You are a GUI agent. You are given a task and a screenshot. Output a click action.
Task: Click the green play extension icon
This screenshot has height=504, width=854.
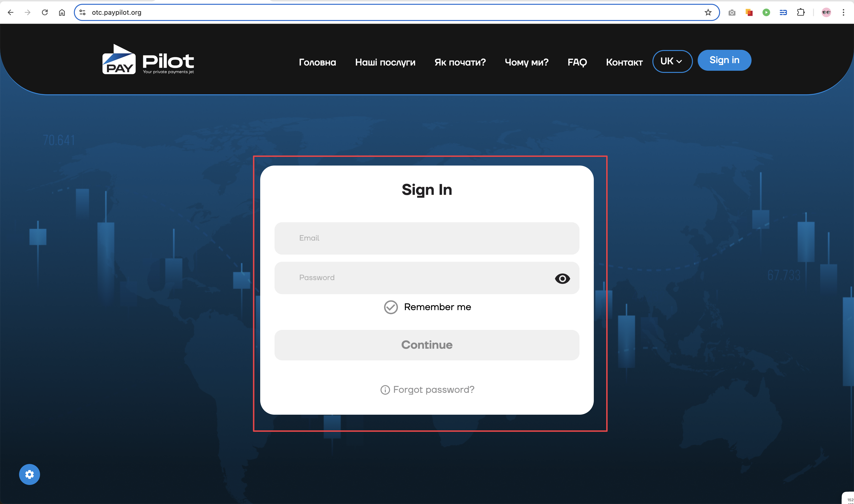pyautogui.click(x=766, y=13)
